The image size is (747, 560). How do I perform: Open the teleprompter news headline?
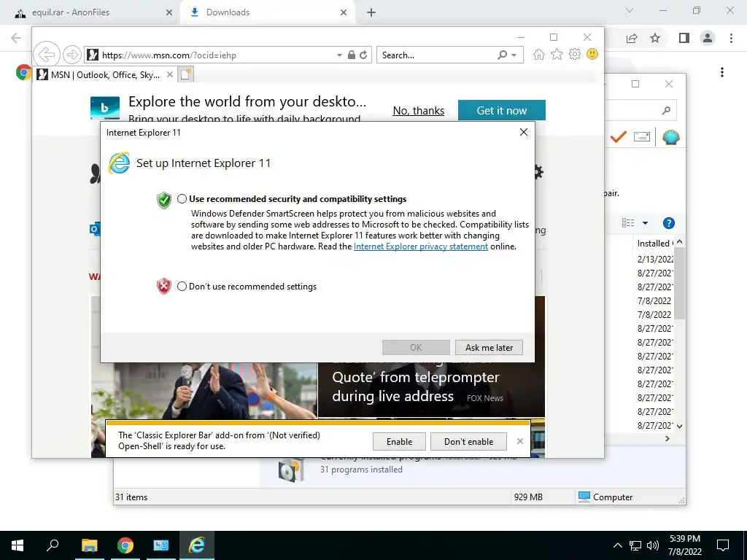pyautogui.click(x=415, y=386)
